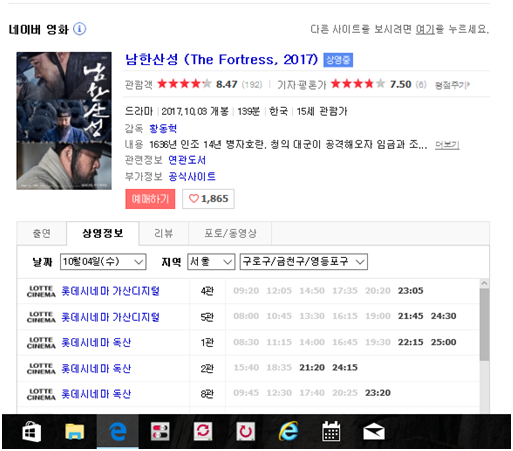This screenshot has width=513, height=451.
Task: Select the 24:30 showtime
Action: coord(443,316)
